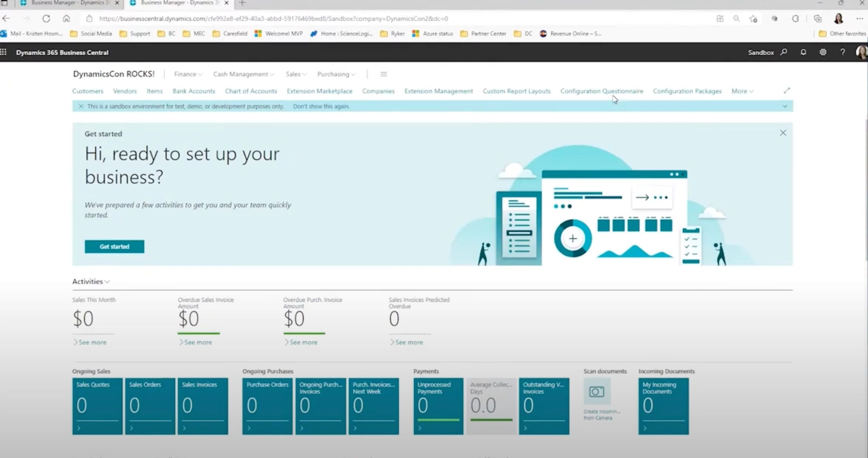868x458 pixels.
Task: Open the My Incoming Documents tile
Action: coord(664,406)
